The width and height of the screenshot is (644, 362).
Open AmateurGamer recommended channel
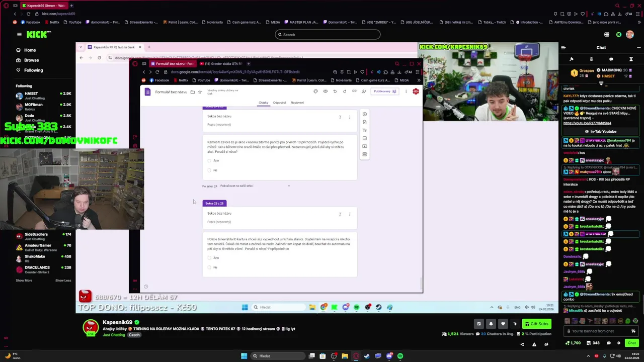(x=44, y=247)
